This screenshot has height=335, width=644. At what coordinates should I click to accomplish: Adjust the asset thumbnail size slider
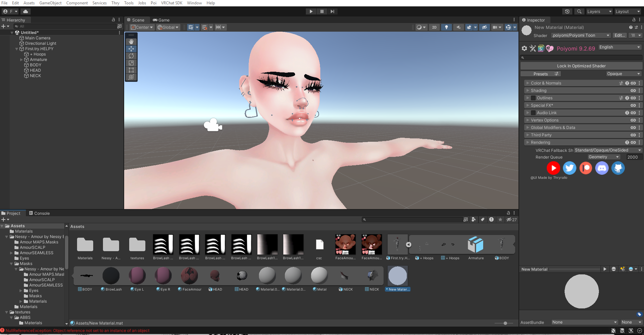point(505,323)
